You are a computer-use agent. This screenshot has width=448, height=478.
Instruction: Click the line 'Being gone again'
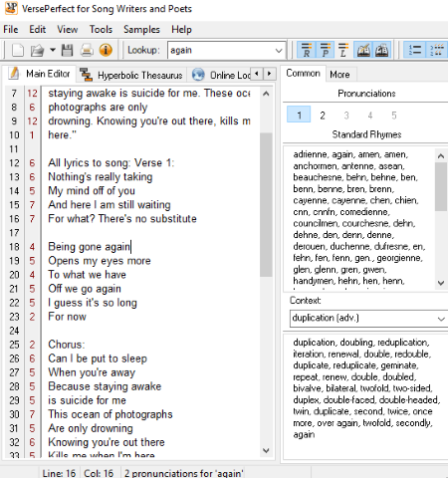click(x=89, y=247)
